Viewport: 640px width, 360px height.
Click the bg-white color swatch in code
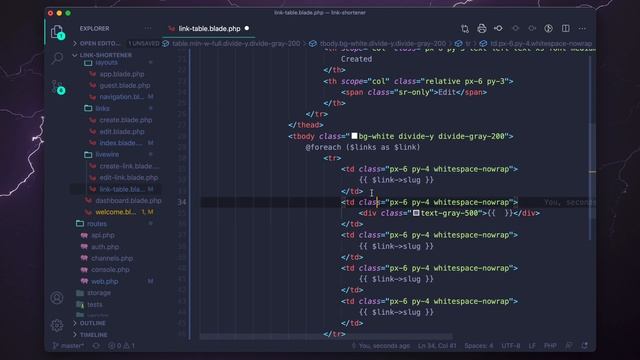coord(354,136)
